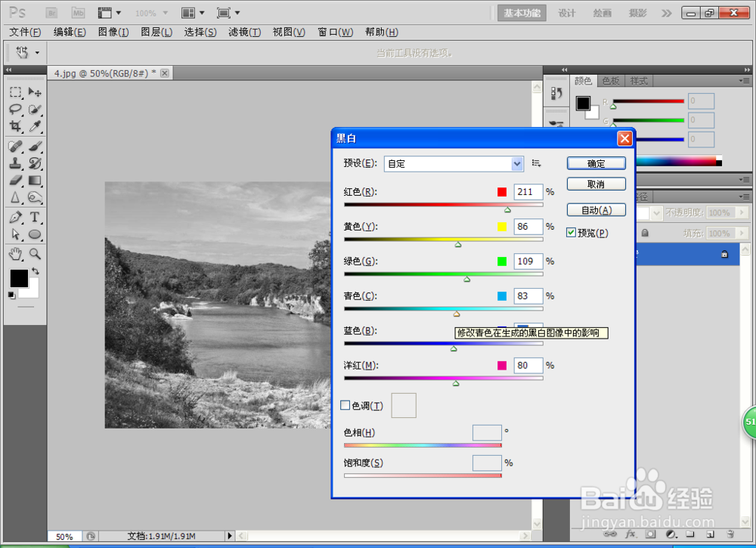This screenshot has width=756, height=548.
Task: Open the 预设 preset dropdown
Action: (454, 164)
